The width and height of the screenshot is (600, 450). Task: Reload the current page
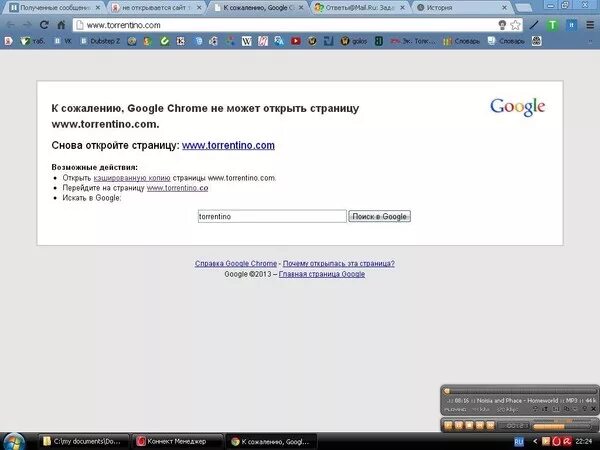coord(44,25)
